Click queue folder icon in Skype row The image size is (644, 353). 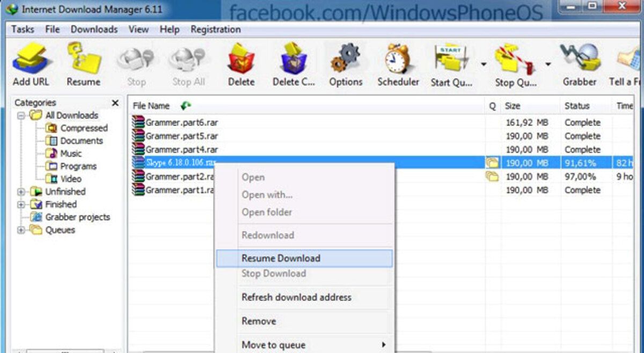pos(492,163)
